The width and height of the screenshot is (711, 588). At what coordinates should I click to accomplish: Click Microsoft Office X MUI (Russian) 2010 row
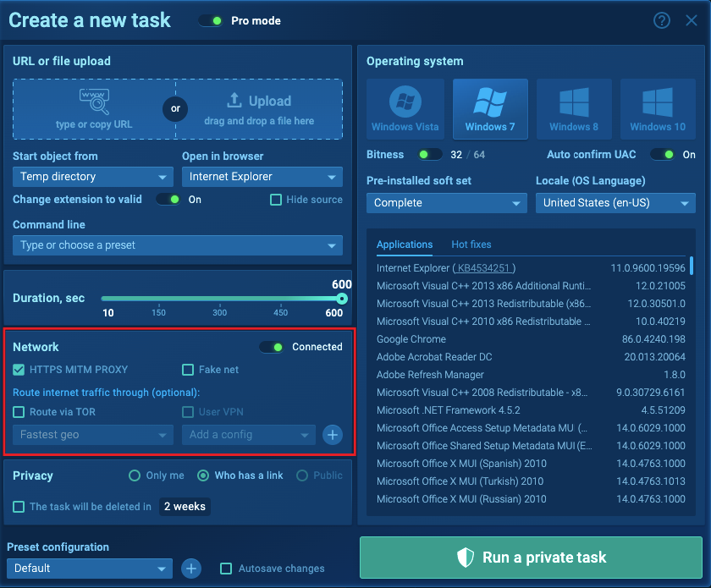(531, 498)
